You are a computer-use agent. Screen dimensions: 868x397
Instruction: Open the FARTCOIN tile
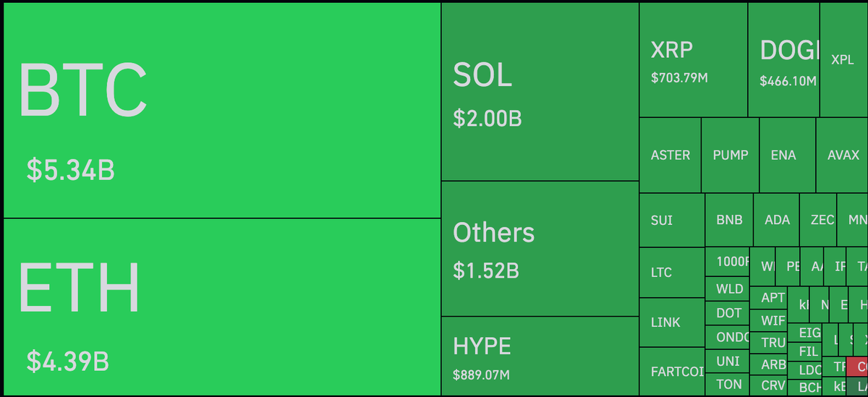click(671, 372)
